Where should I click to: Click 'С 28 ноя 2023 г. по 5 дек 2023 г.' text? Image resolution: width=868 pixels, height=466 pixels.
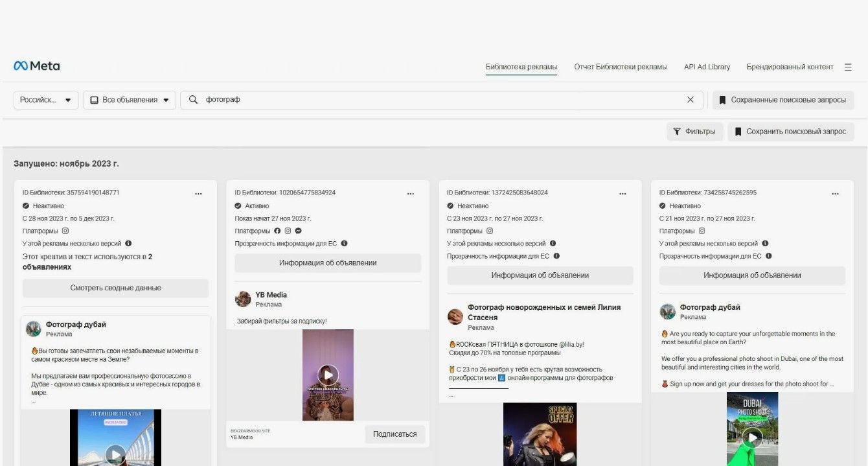[x=69, y=218]
